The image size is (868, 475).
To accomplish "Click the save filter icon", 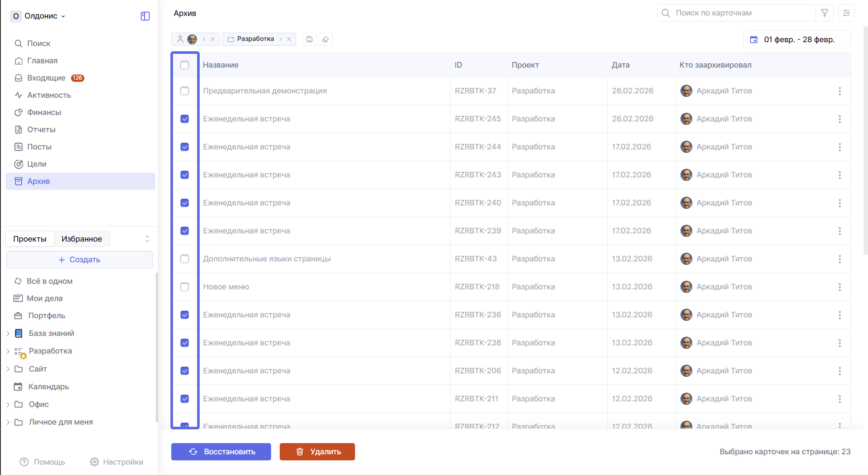I will [x=309, y=39].
